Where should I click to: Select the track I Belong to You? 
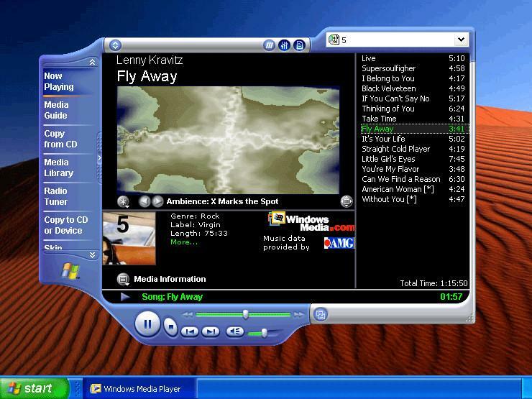413,78
